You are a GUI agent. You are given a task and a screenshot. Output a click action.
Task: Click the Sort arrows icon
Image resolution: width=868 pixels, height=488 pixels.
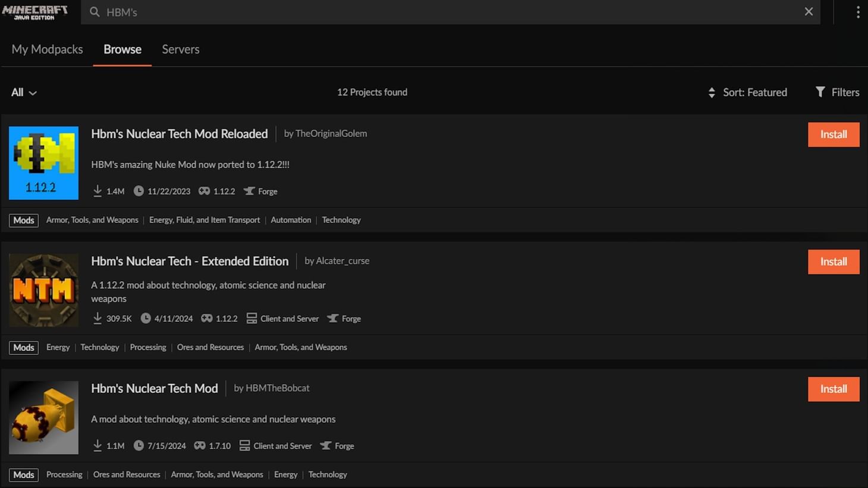pyautogui.click(x=712, y=93)
